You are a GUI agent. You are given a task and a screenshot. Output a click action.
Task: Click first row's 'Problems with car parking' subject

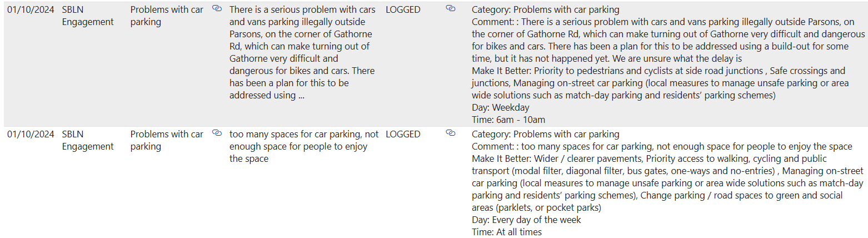point(167,16)
